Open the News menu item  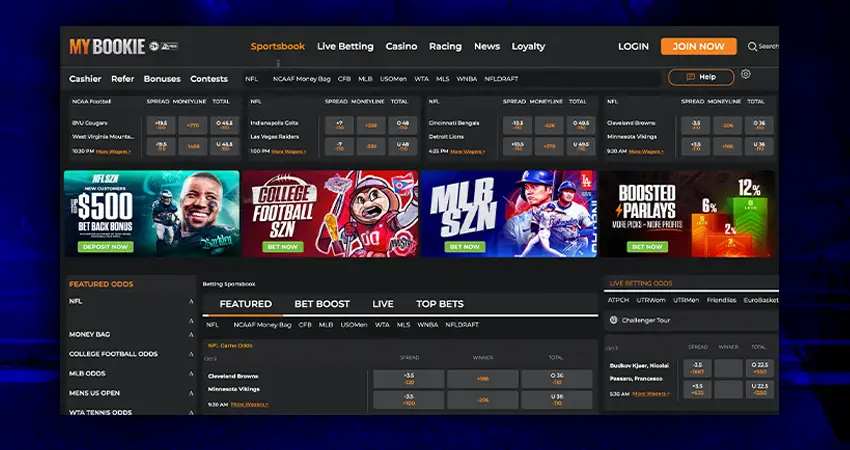(x=487, y=47)
